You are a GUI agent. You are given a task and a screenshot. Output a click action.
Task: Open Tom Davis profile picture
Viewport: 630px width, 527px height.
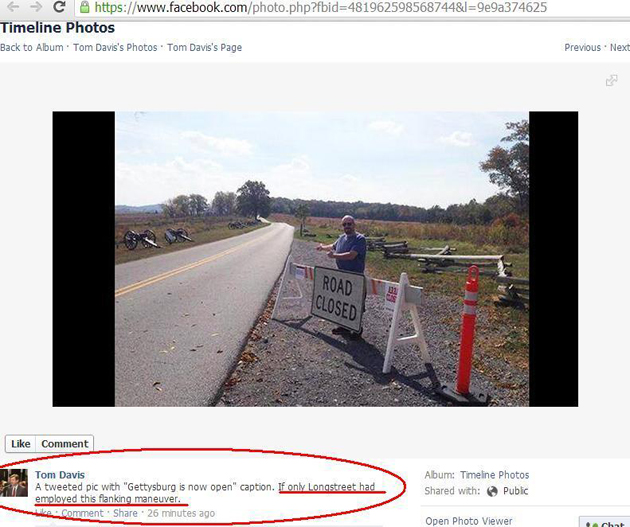(x=14, y=483)
